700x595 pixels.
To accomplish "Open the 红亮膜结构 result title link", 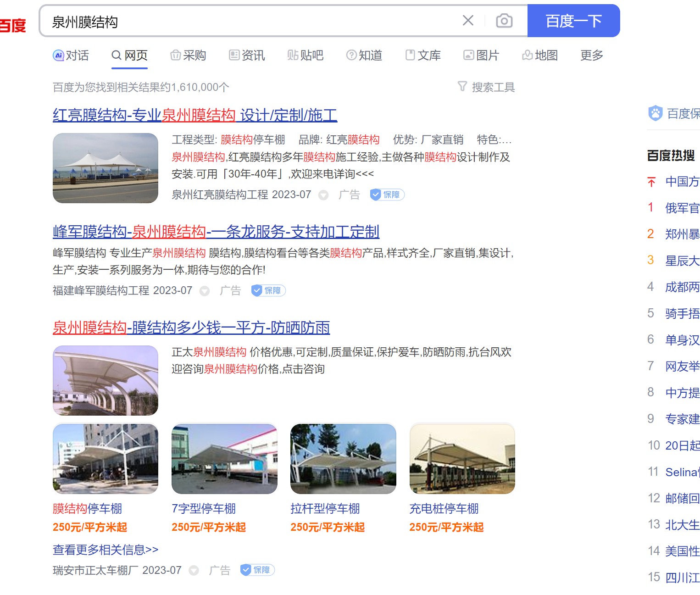I will tap(195, 115).
